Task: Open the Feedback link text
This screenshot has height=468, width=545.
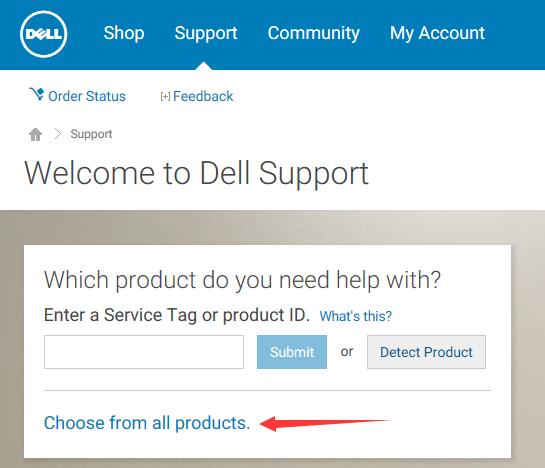Action: coord(203,96)
